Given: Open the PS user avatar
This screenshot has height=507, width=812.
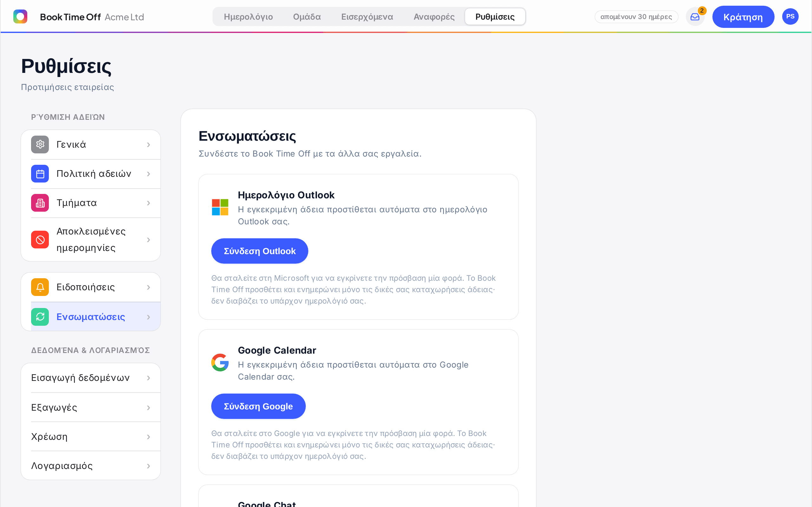Looking at the screenshot, I should (x=790, y=16).
